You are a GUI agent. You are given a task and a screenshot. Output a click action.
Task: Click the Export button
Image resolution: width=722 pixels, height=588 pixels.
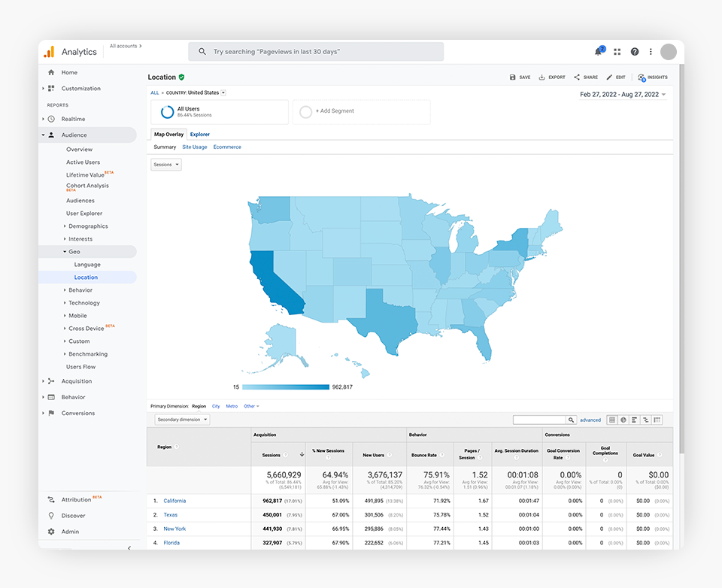point(552,77)
